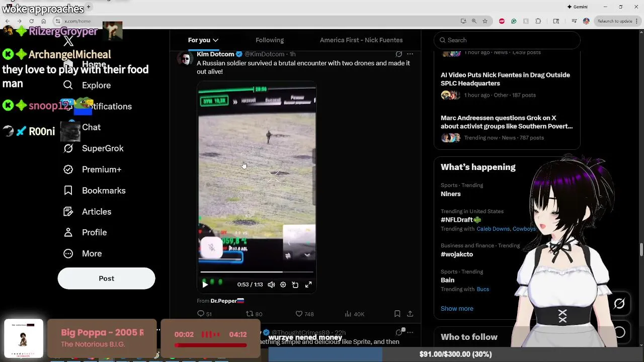Open Bucs trending link
The width and height of the screenshot is (644, 362).
(x=482, y=289)
